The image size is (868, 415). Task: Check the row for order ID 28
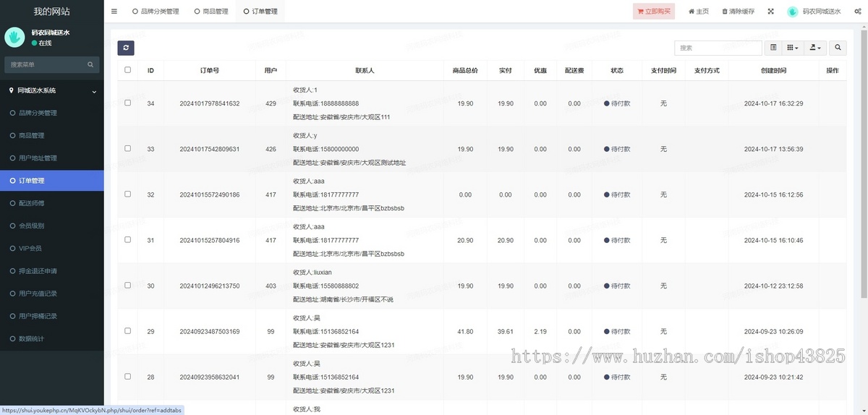coord(128,376)
